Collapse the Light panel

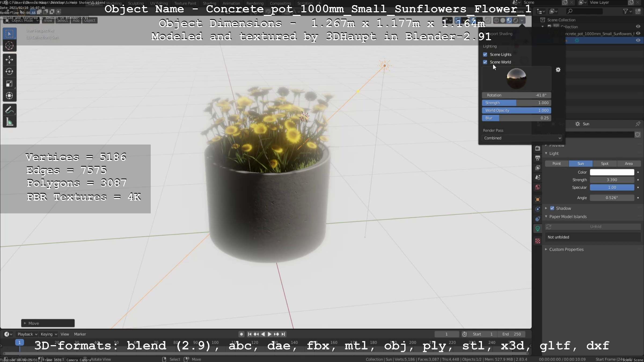pyautogui.click(x=546, y=153)
